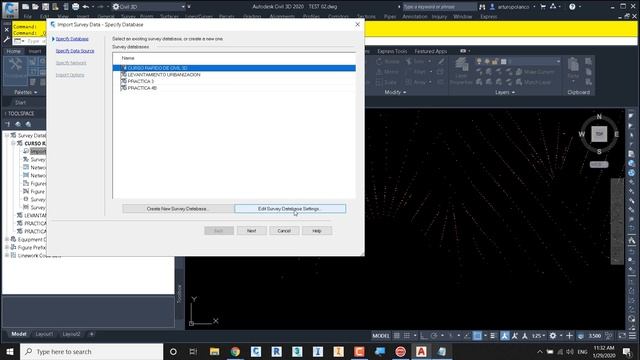640x360 pixels.
Task: Open the Civil 3D application menu button
Action: point(10,9)
